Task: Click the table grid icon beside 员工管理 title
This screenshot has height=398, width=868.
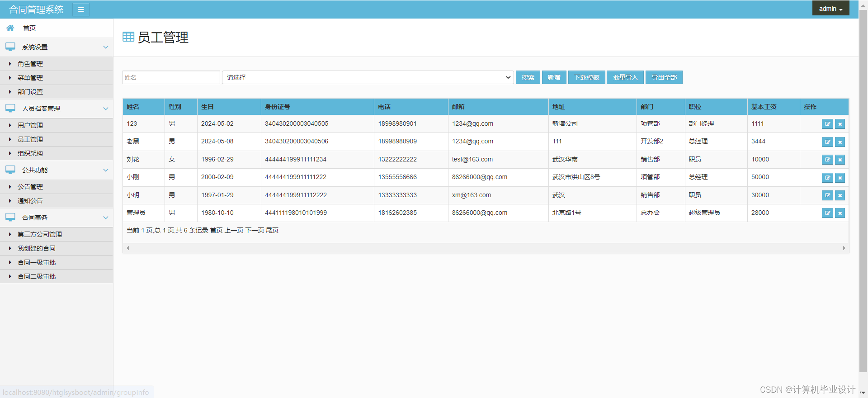Action: 128,37
